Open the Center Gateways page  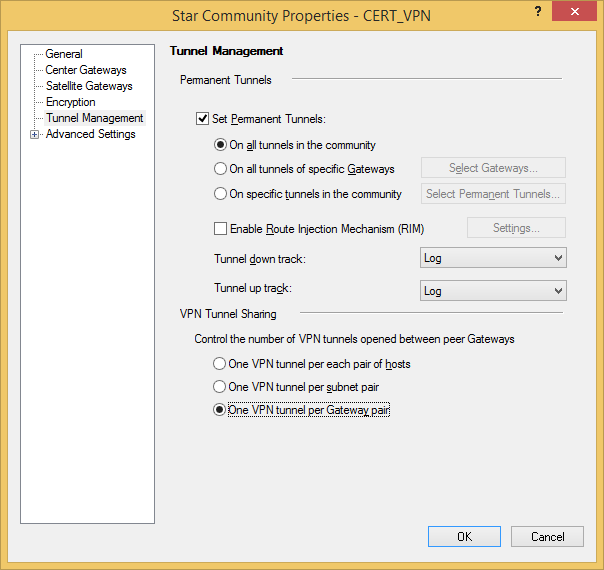pyautogui.click(x=85, y=70)
